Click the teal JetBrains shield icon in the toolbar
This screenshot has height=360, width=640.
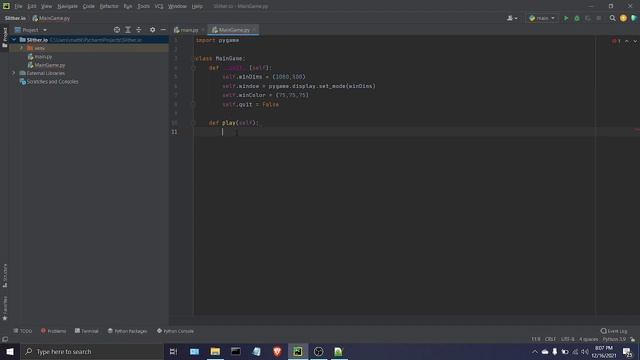tap(634, 18)
